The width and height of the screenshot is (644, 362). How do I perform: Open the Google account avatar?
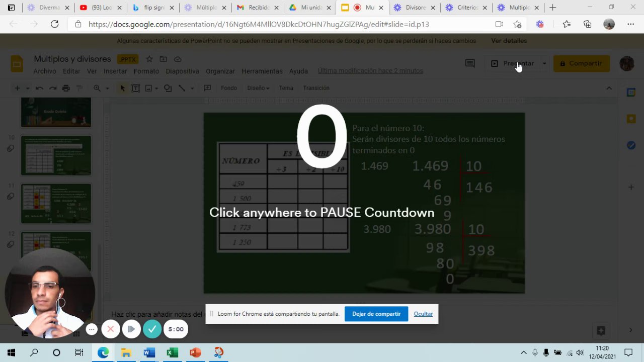(x=627, y=63)
